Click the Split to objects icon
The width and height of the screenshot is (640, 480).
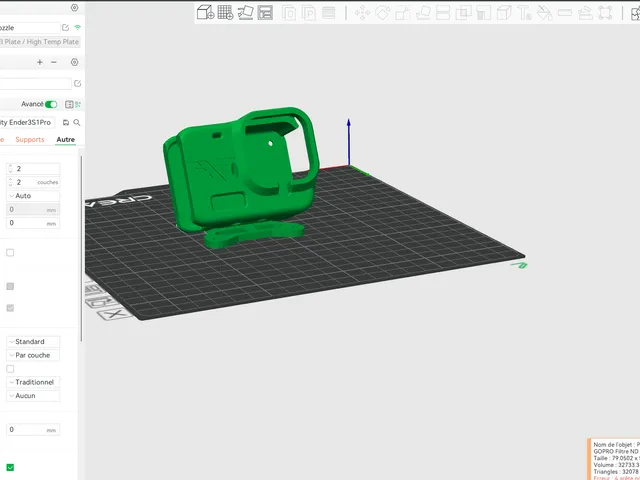[289, 13]
